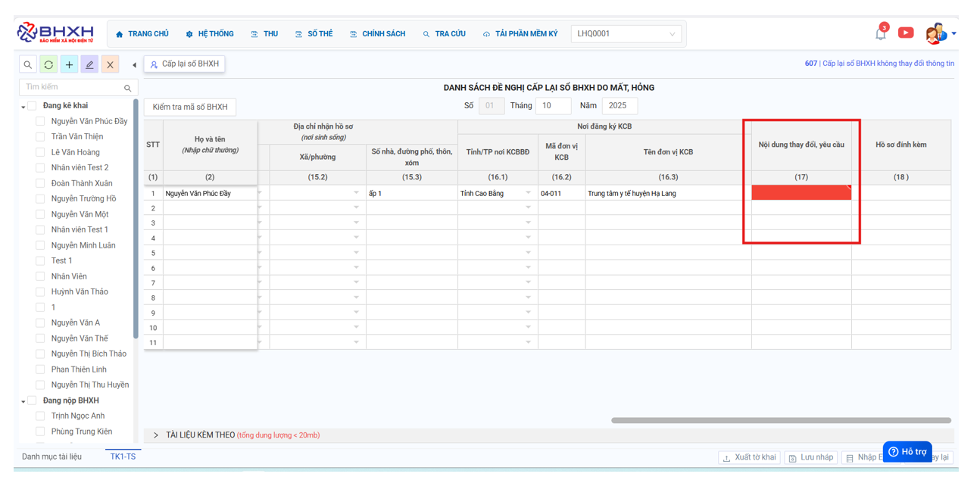Open the notification bell

click(x=880, y=33)
